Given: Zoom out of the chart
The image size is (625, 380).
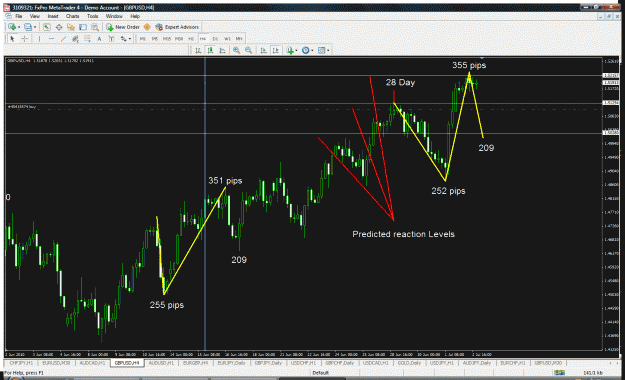Looking at the screenshot, I should tap(248, 50).
